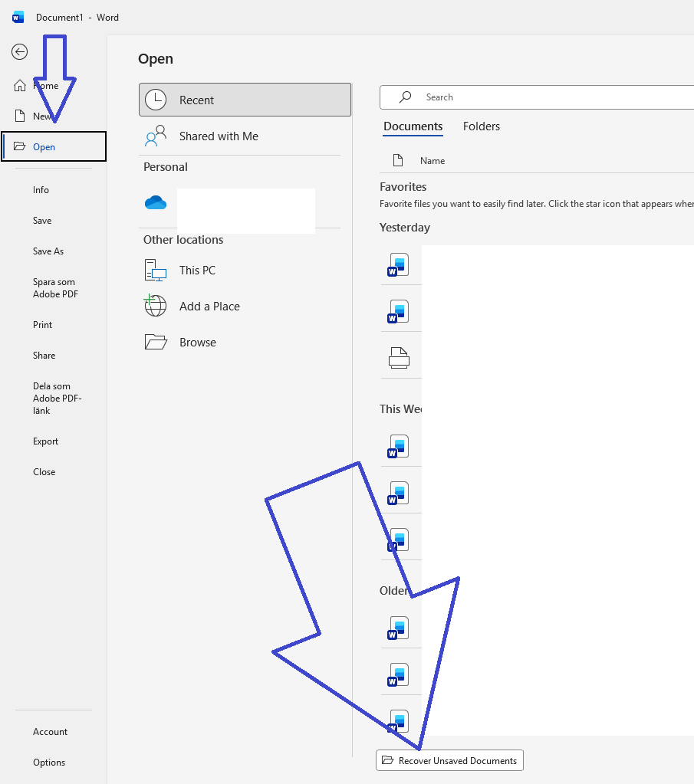Click Save in the left menu
Viewport: 694px width, 784px height.
click(42, 221)
